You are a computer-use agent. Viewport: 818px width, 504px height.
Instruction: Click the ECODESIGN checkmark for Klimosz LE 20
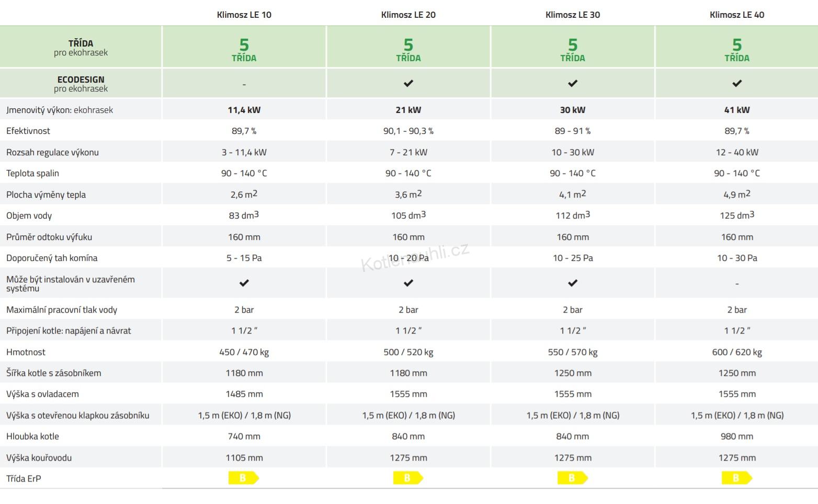pyautogui.click(x=408, y=83)
